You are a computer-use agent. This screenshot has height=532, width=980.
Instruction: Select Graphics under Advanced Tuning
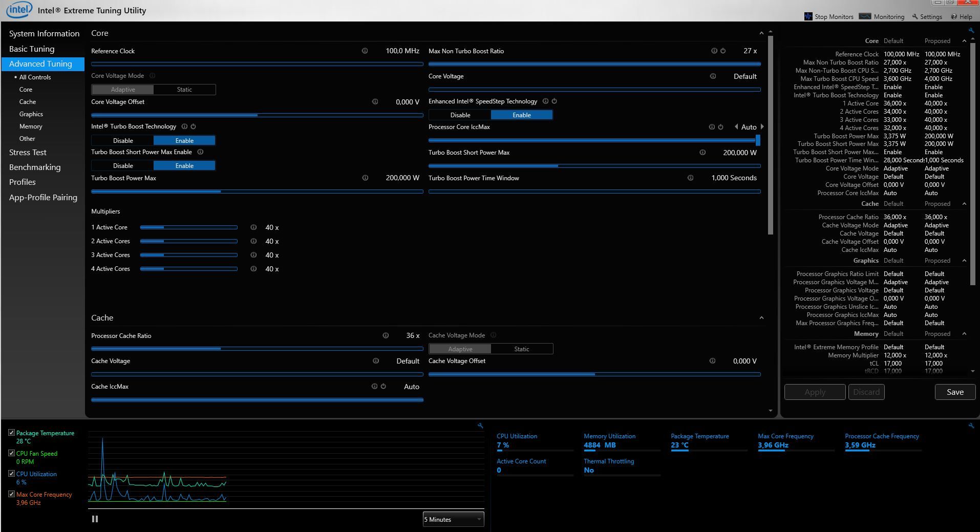click(x=31, y=114)
